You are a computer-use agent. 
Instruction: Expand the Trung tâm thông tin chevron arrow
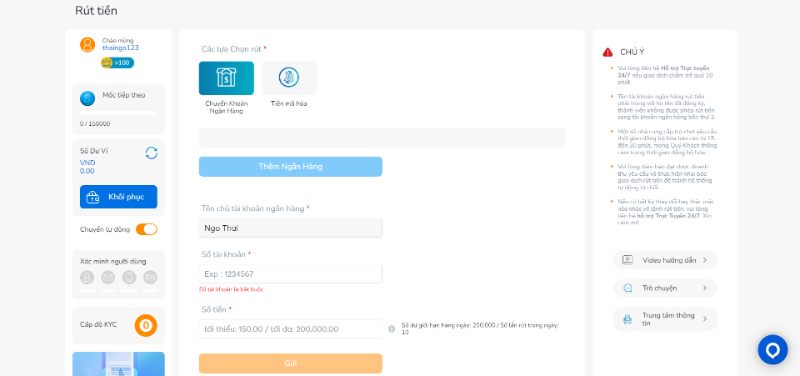[705, 319]
